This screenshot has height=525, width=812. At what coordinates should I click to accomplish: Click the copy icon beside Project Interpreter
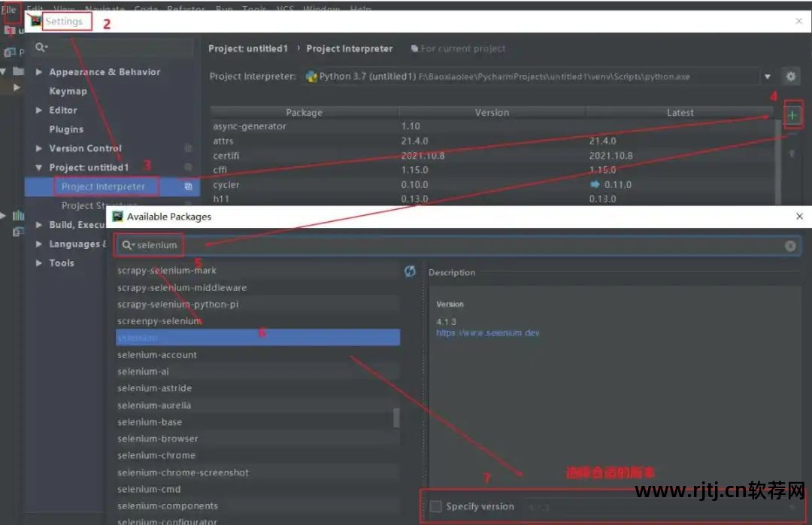(x=189, y=187)
